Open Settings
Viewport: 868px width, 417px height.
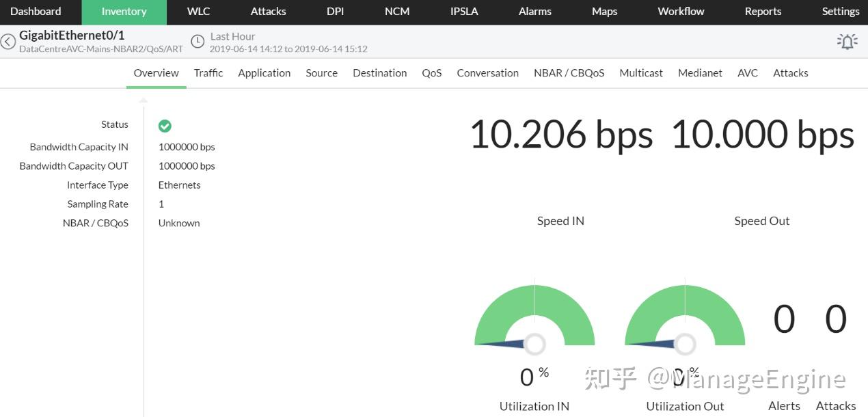click(840, 11)
